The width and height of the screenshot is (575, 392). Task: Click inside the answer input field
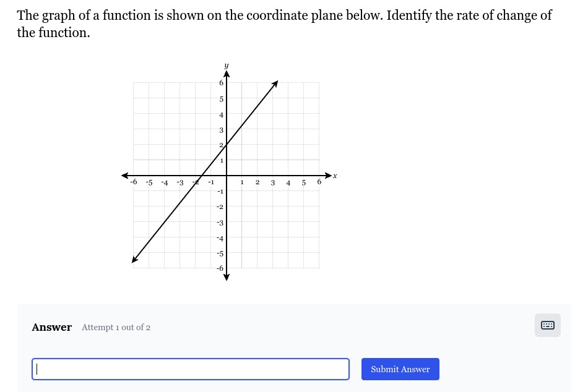coord(190,369)
